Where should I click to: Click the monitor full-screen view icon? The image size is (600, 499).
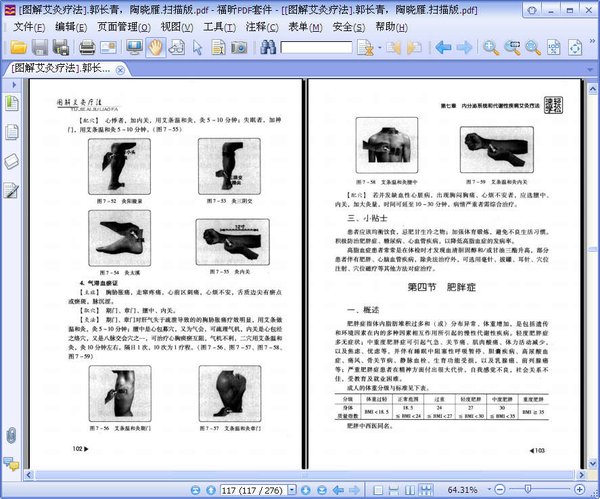134,47
